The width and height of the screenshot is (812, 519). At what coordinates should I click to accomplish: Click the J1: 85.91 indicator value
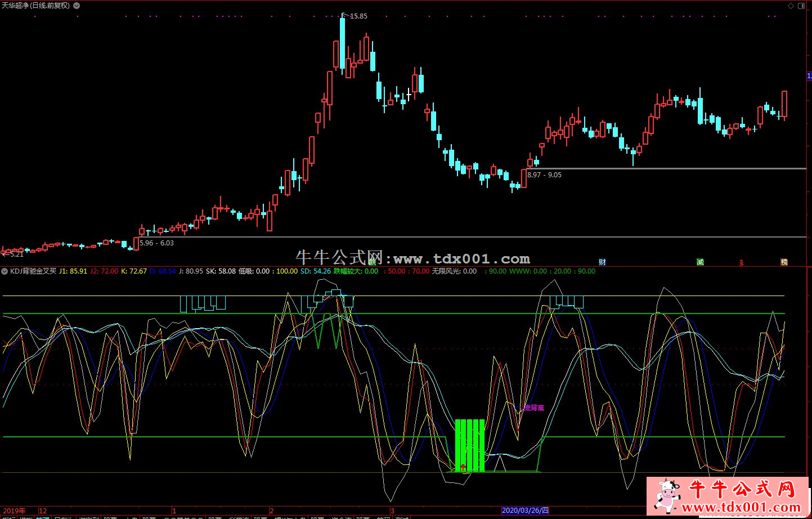coord(73,271)
